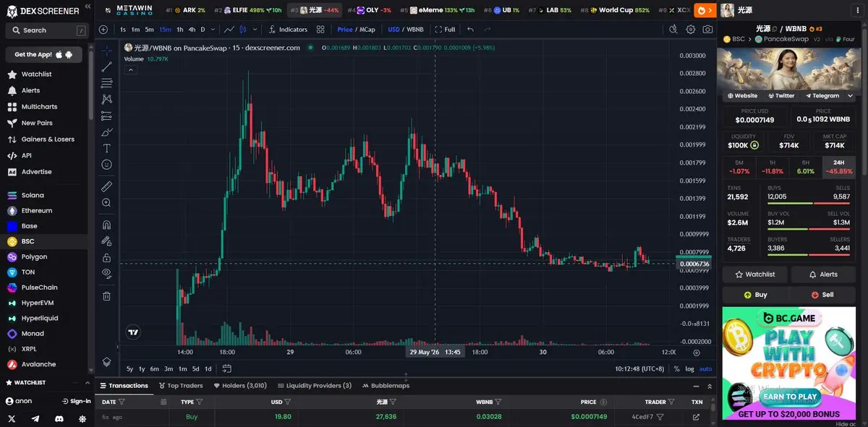Select the 1h timeframe
Image resolution: width=868 pixels, height=427 pixels.
click(179, 30)
